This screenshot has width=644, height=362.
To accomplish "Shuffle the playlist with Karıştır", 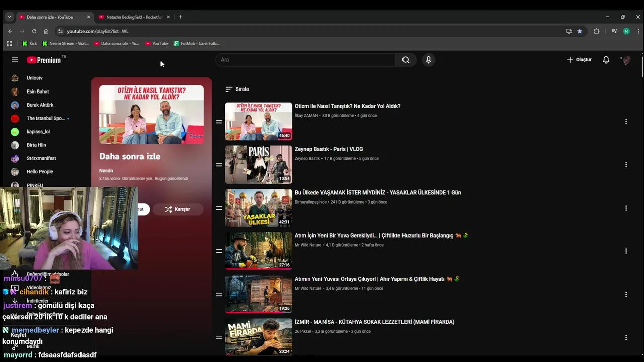I will coord(177,209).
